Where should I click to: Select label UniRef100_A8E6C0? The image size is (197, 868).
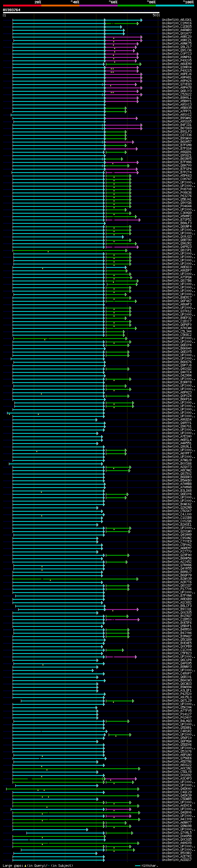coord(177,267)
